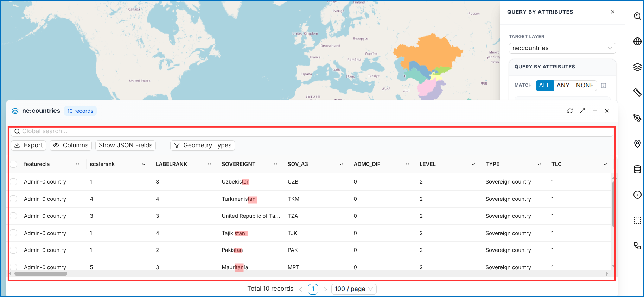Image resolution: width=644 pixels, height=297 pixels.
Task: Open the 100 / page size dropdown
Action: click(354, 289)
